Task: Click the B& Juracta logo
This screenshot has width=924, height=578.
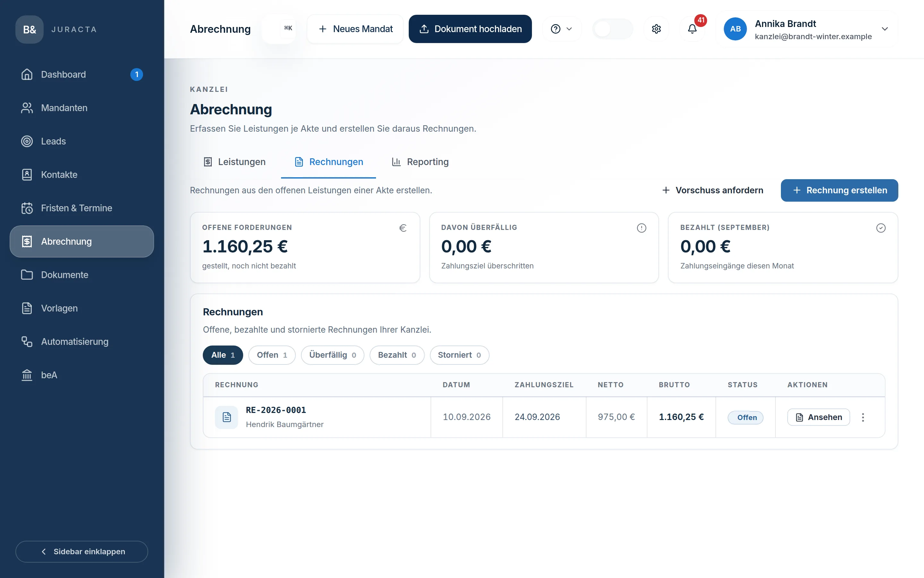Action: 30,30
